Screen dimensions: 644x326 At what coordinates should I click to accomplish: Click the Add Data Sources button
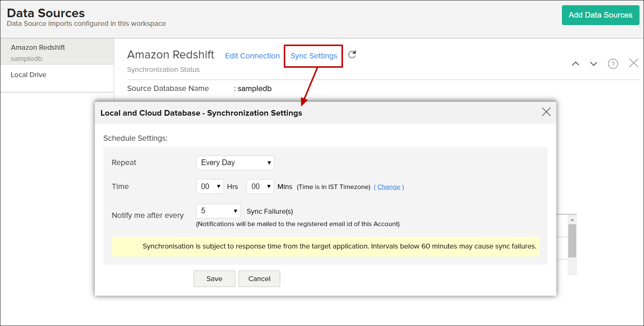(x=600, y=15)
